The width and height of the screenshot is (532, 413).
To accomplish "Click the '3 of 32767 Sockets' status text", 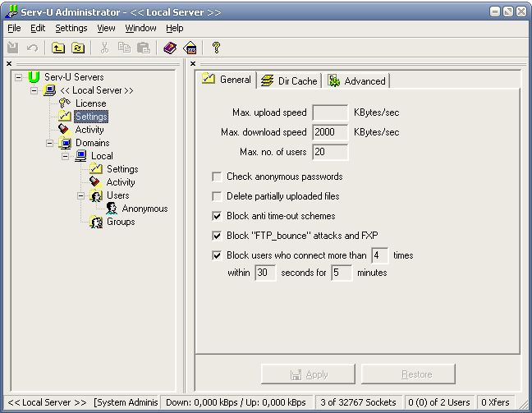I will pyautogui.click(x=358, y=402).
